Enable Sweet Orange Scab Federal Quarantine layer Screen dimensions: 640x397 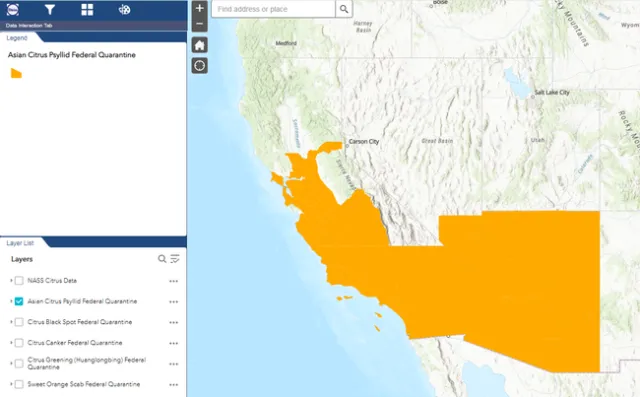19,384
